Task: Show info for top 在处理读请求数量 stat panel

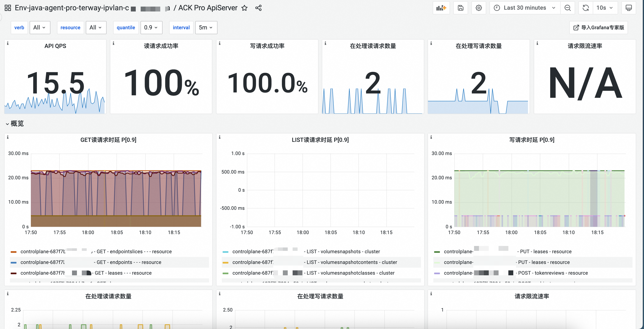Action: (x=325, y=43)
